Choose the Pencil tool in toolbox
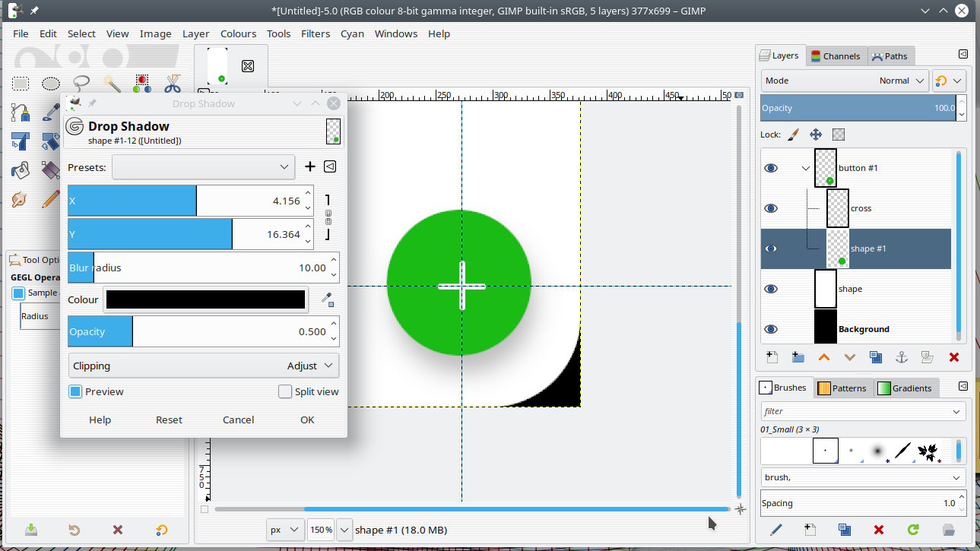Image resolution: width=980 pixels, height=551 pixels. click(51, 199)
